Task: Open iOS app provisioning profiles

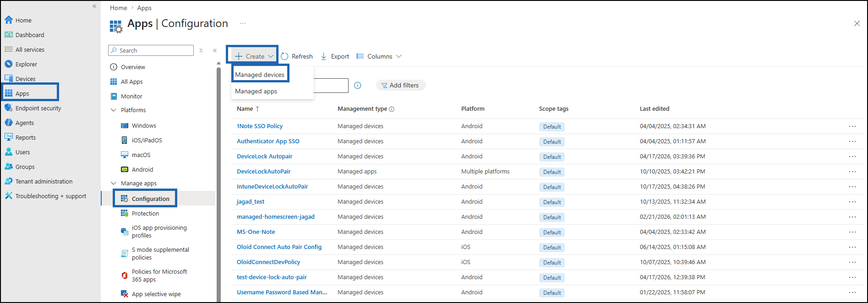Action: click(x=159, y=232)
